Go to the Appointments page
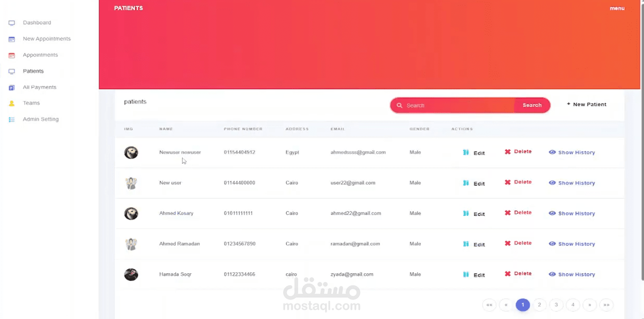The image size is (644, 319). tap(40, 55)
